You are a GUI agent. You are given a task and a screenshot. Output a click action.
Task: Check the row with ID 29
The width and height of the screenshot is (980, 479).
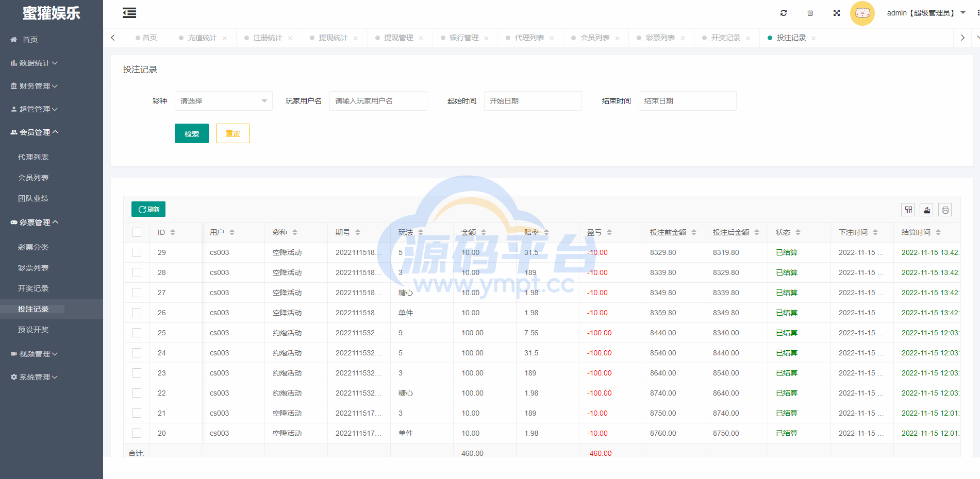coord(137,252)
